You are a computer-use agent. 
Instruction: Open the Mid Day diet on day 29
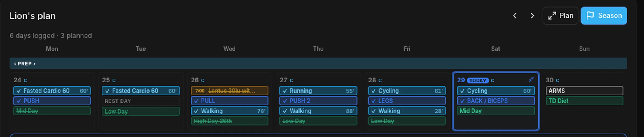tap(496, 111)
